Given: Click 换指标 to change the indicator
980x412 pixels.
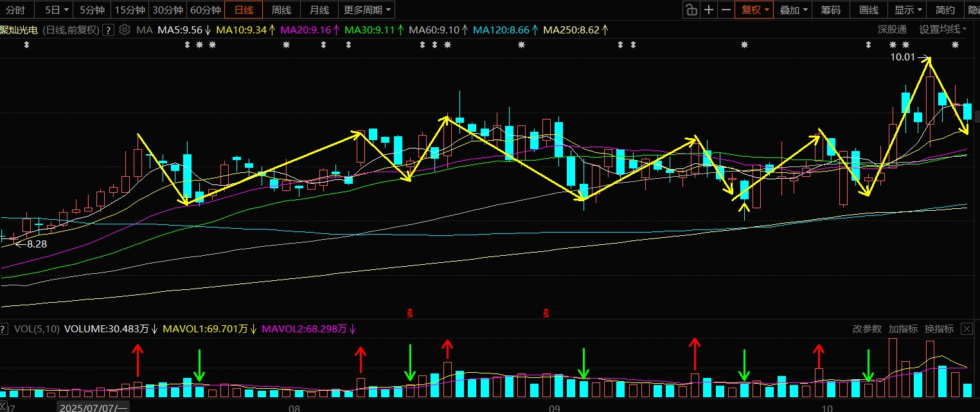Looking at the screenshot, I should 939,328.
